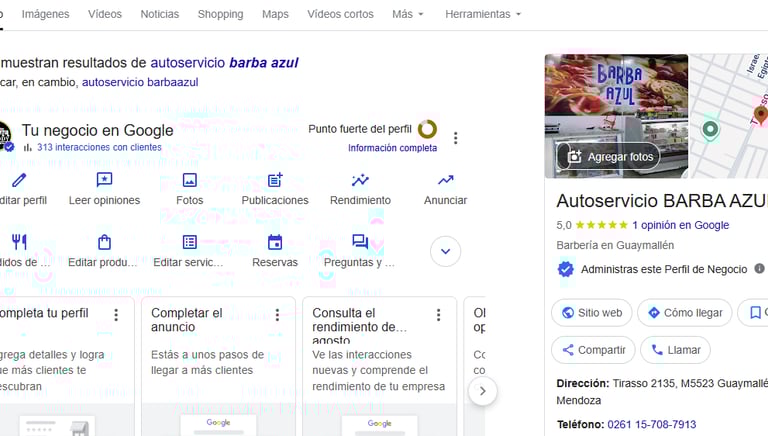Open options menu on Completar el anuncio card

[277, 315]
